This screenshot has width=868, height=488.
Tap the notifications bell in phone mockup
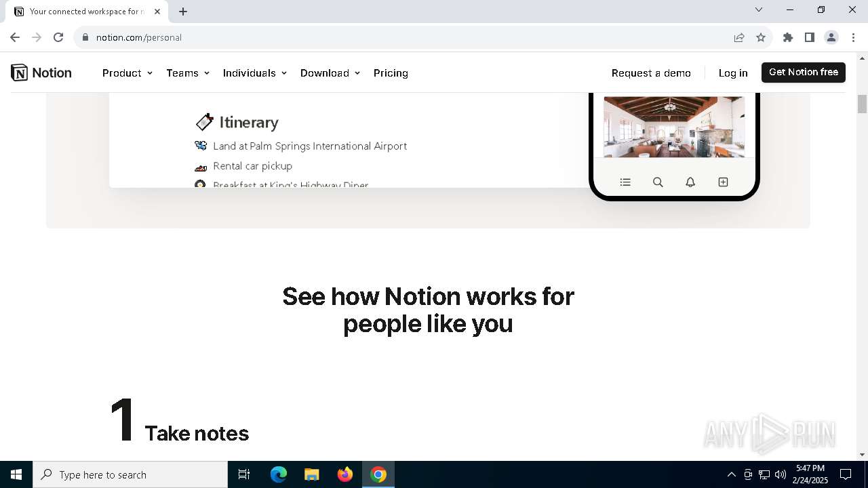[x=690, y=182]
